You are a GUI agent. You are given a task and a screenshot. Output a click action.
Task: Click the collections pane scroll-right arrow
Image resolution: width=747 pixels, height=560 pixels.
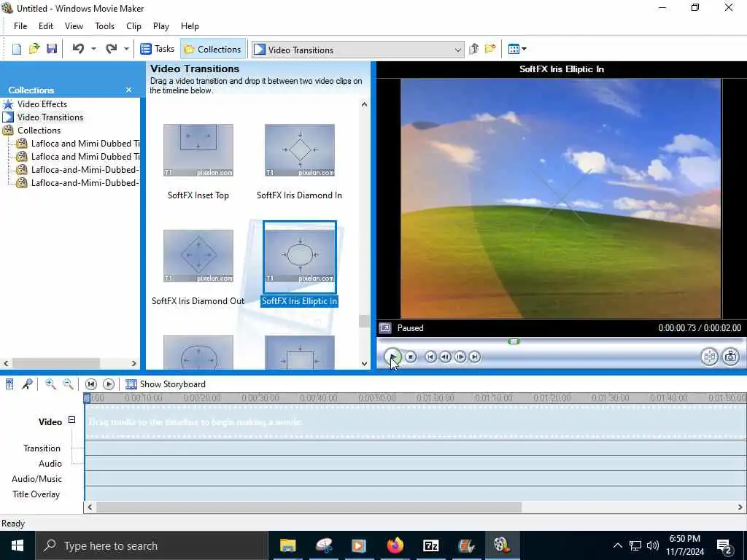tap(134, 363)
